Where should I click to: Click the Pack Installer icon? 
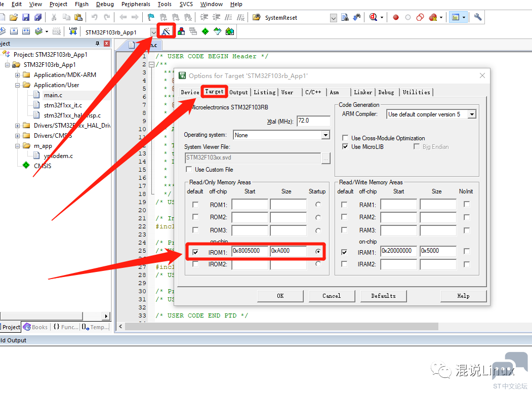tap(230, 31)
